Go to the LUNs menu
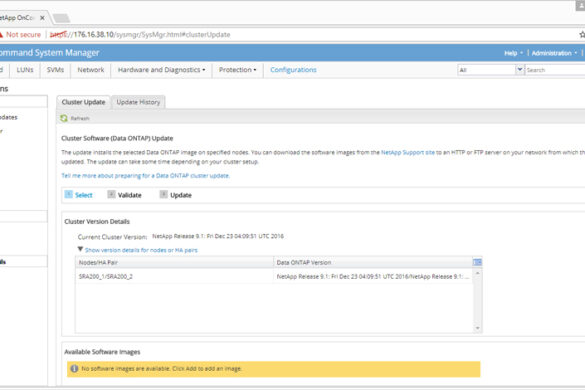The height and width of the screenshot is (390, 585). (x=25, y=70)
